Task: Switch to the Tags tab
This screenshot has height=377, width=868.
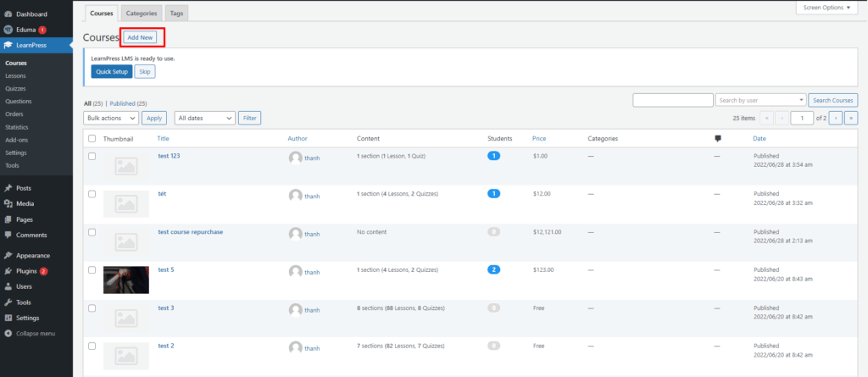Action: (176, 13)
